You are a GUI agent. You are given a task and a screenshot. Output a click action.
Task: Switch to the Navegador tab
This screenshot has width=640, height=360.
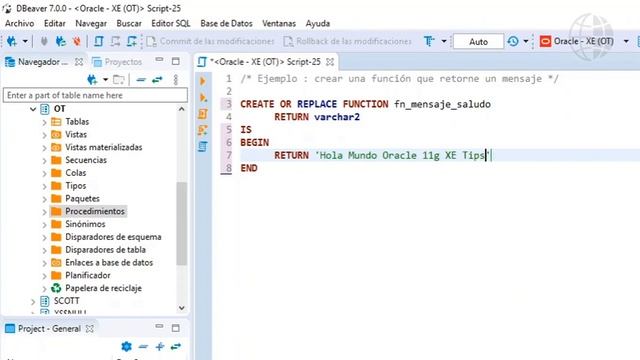37,62
